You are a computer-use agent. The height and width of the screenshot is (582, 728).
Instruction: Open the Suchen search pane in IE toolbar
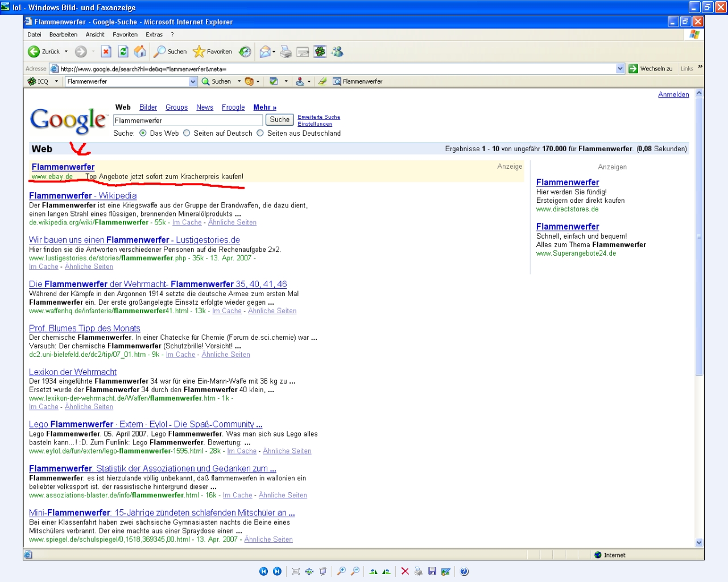point(171,52)
